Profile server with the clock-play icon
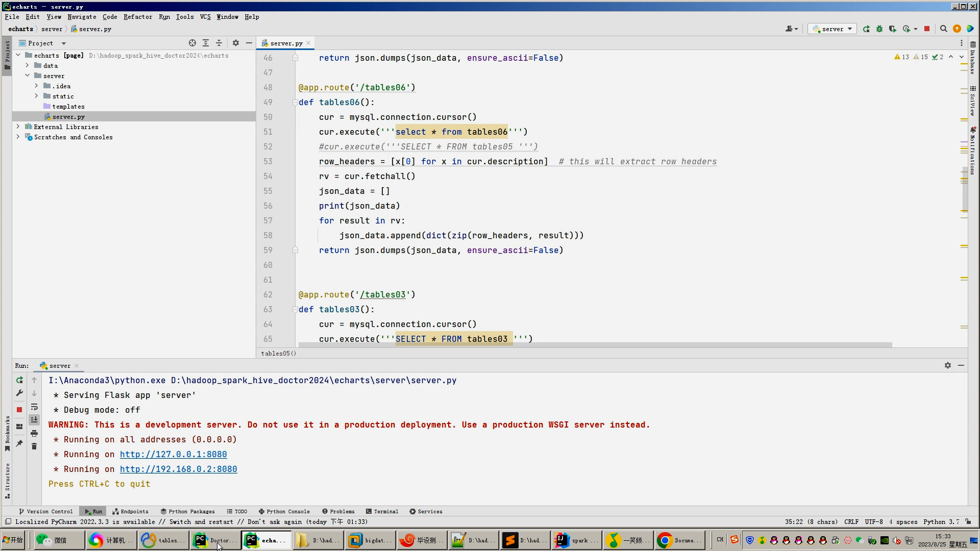Viewport: 980px width, 551px height. tap(906, 29)
